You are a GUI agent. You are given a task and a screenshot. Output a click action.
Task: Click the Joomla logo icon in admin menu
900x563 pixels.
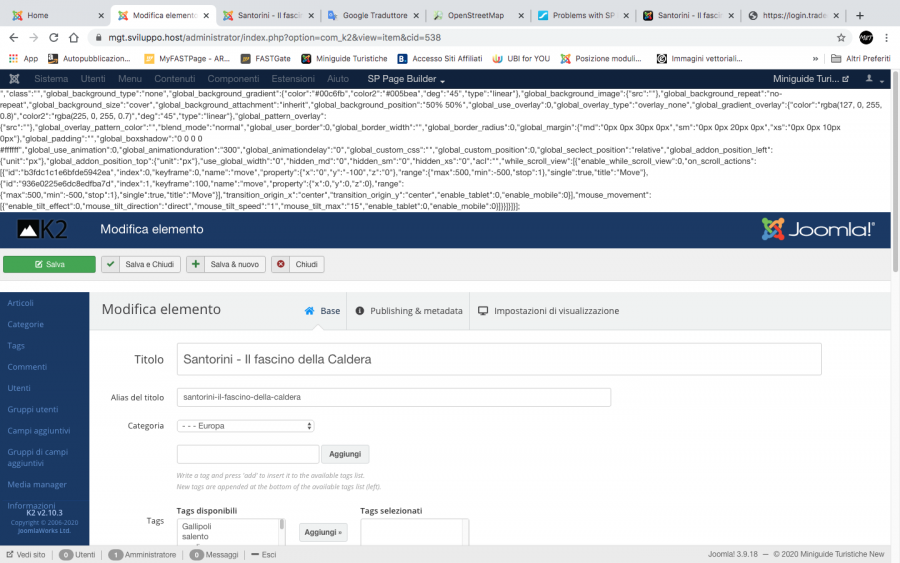[14, 79]
